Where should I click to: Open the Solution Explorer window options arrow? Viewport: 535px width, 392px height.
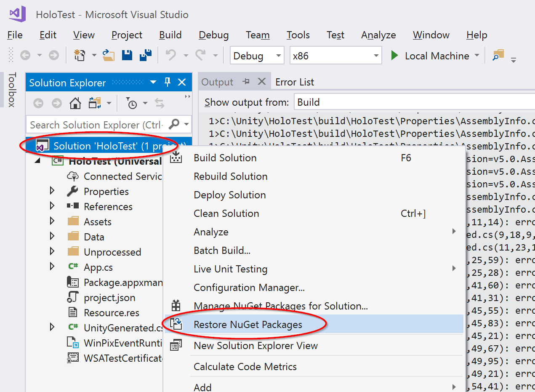click(153, 82)
